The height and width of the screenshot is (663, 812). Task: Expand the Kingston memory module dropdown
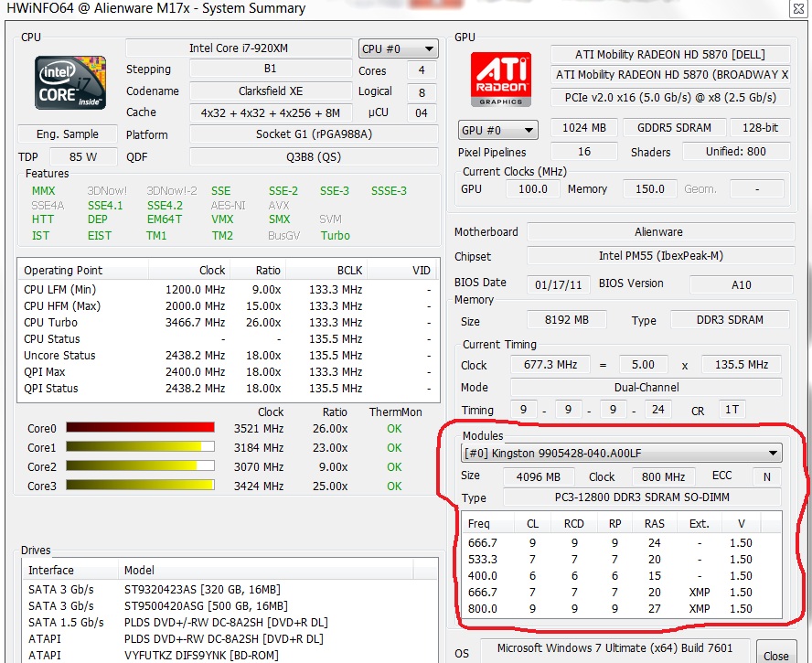tap(621, 454)
